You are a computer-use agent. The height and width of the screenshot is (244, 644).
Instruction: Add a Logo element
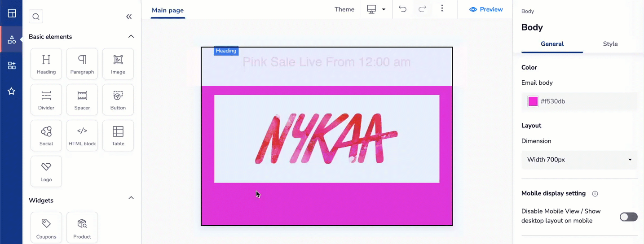[46, 171]
